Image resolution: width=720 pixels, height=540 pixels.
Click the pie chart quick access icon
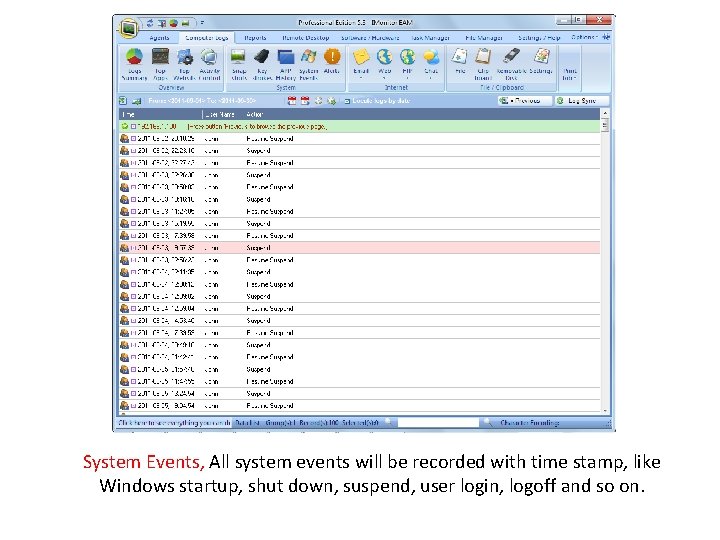tap(174, 22)
